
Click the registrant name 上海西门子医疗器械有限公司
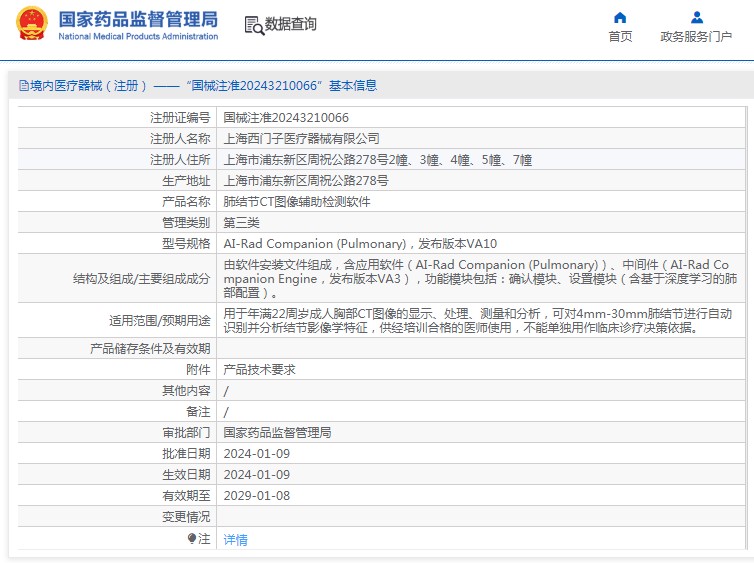301,138
